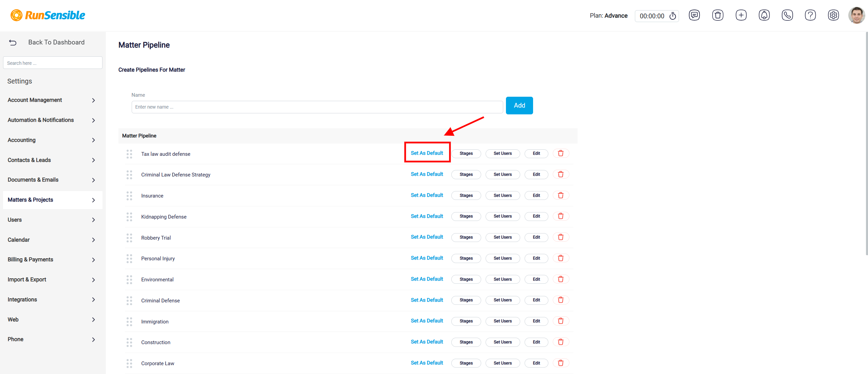This screenshot has height=374, width=868.
Task: Open the notifications bell icon
Action: (x=764, y=15)
